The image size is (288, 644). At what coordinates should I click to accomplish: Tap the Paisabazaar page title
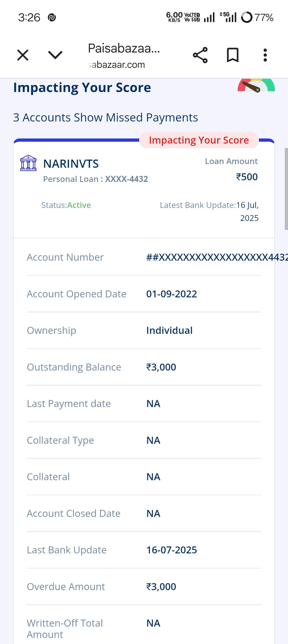pos(124,48)
